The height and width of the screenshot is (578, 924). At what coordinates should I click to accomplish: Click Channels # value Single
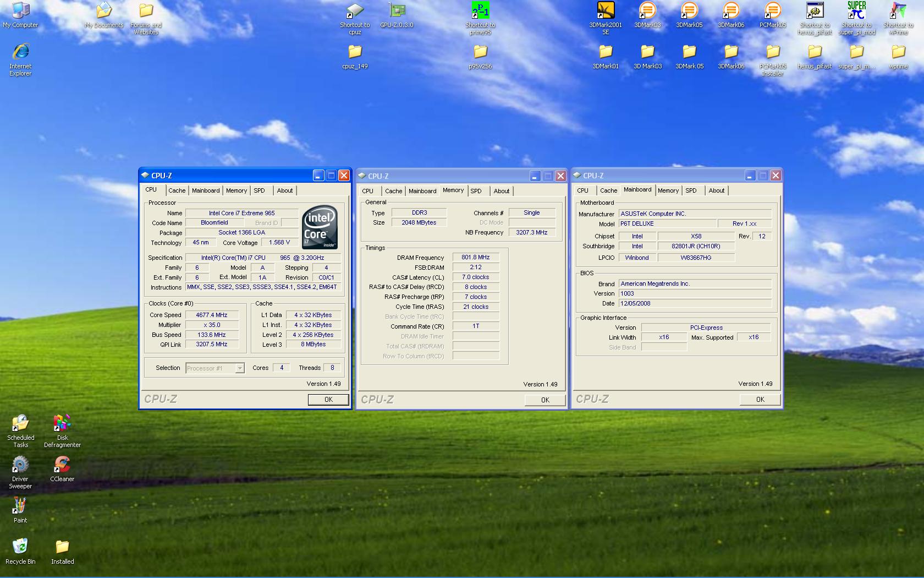pos(532,212)
